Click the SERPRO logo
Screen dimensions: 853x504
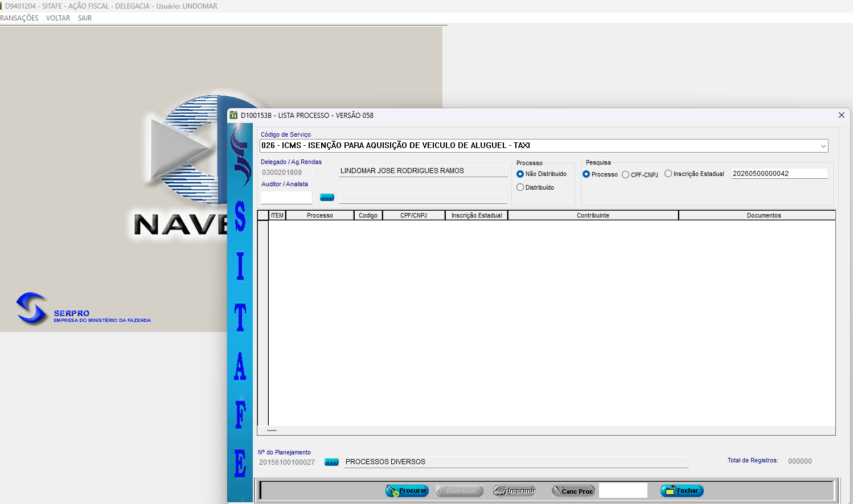click(32, 309)
